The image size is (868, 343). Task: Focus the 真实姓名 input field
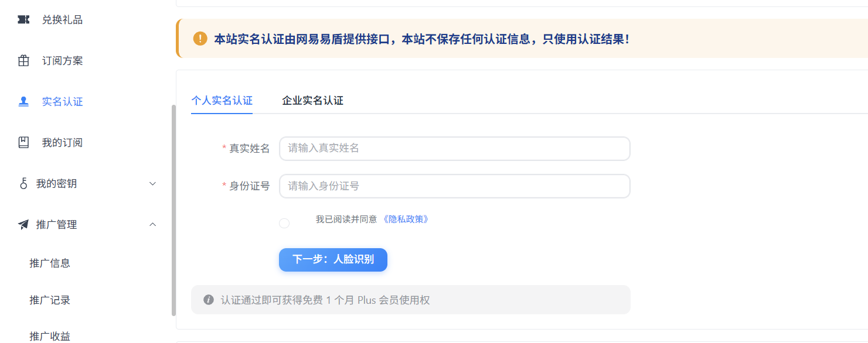pyautogui.click(x=454, y=149)
